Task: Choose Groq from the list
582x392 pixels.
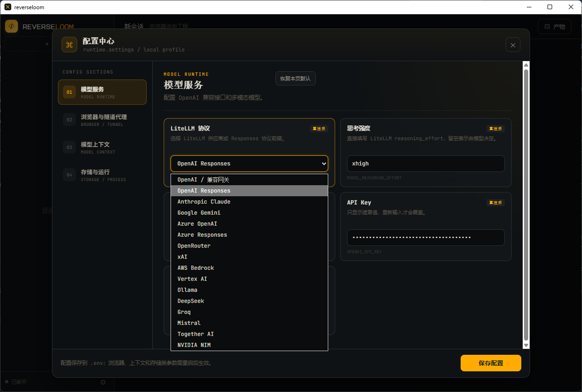Action: (x=249, y=312)
